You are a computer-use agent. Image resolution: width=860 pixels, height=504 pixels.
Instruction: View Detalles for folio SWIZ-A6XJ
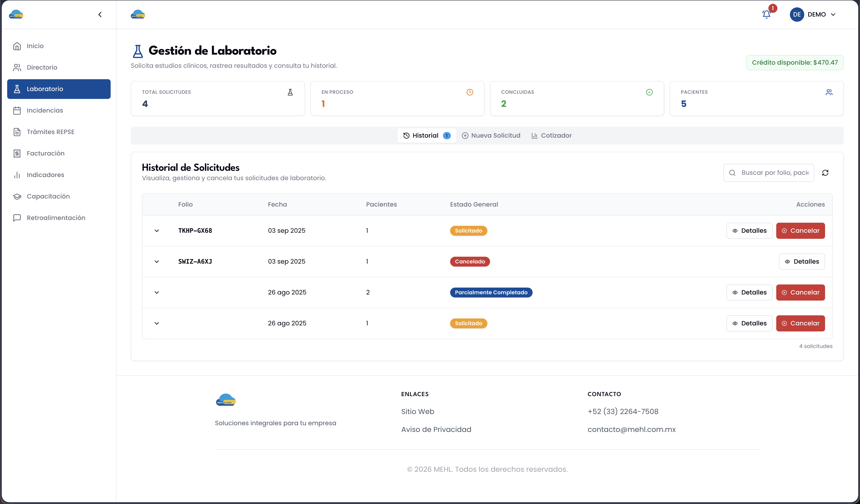802,262
